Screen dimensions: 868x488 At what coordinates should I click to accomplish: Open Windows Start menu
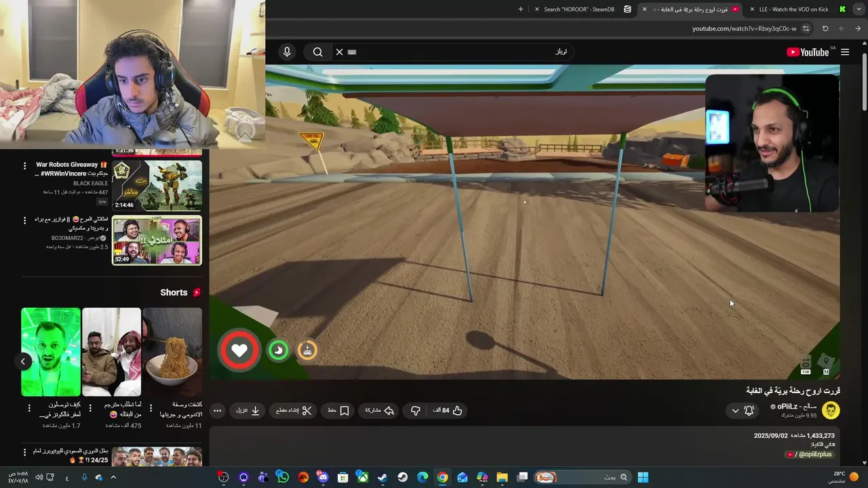tap(643, 477)
